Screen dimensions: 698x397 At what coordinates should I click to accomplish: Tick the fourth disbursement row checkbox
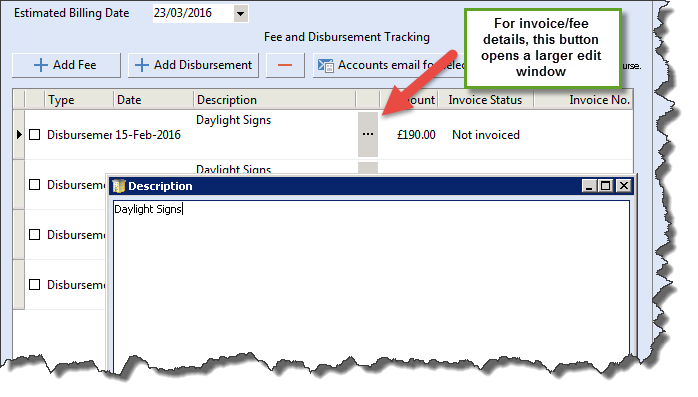tap(34, 284)
